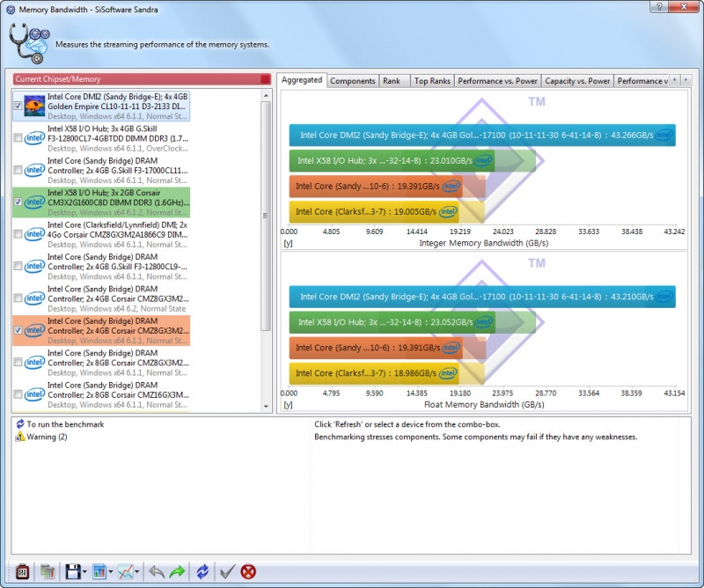Check the X58 3x 4GB G.Skill entry

click(18, 138)
